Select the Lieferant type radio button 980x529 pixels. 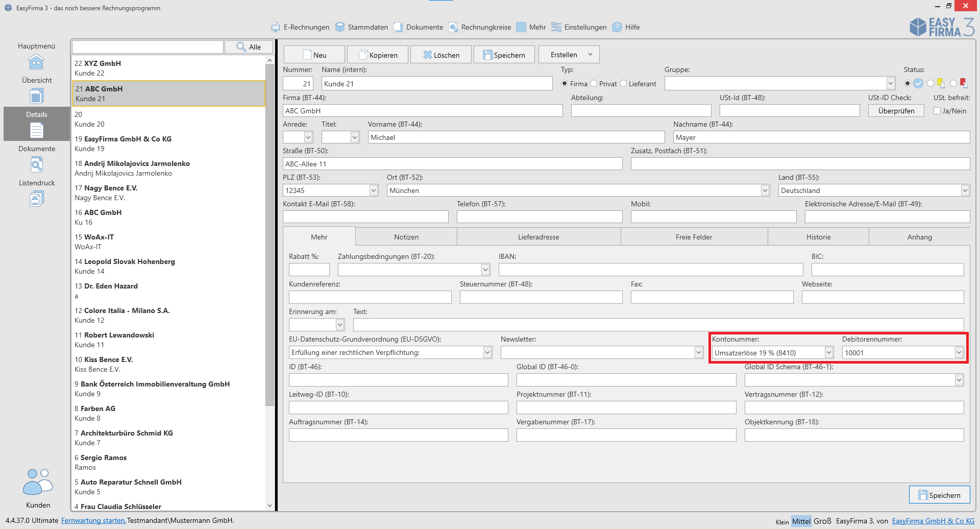point(623,84)
